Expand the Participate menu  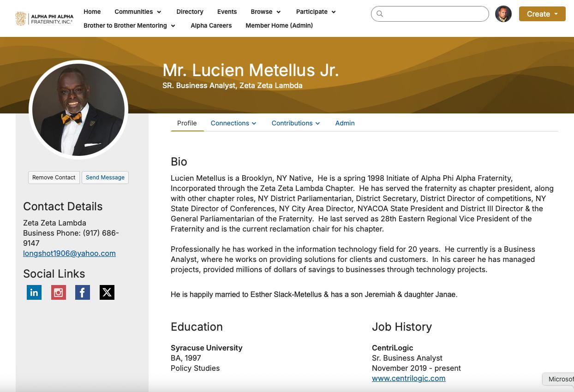(x=316, y=12)
